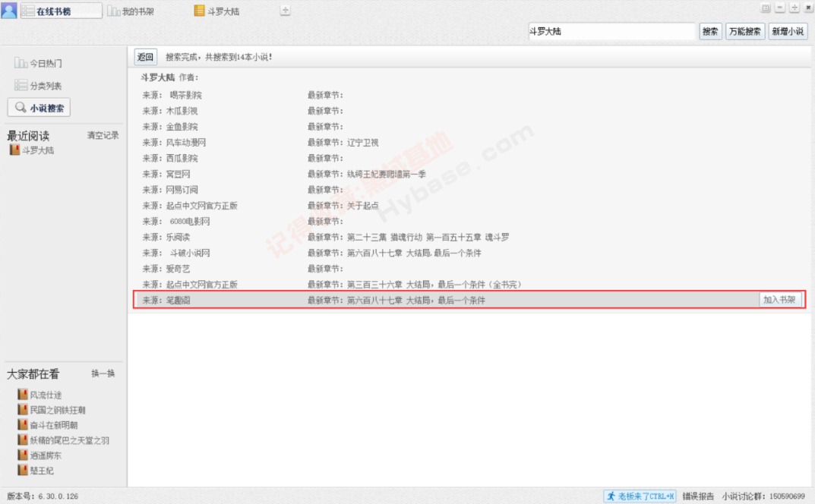Click 换一换 to refresh recommendations

(x=103, y=373)
